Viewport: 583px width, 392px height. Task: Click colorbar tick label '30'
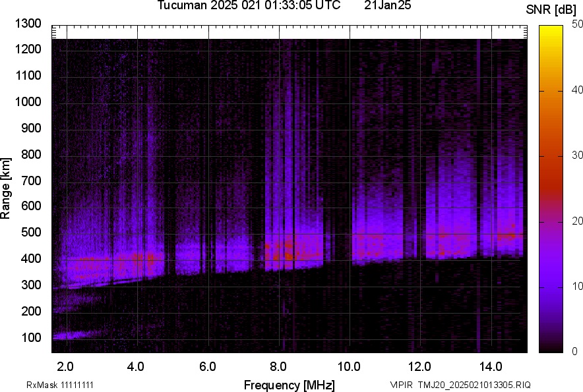tap(577, 155)
